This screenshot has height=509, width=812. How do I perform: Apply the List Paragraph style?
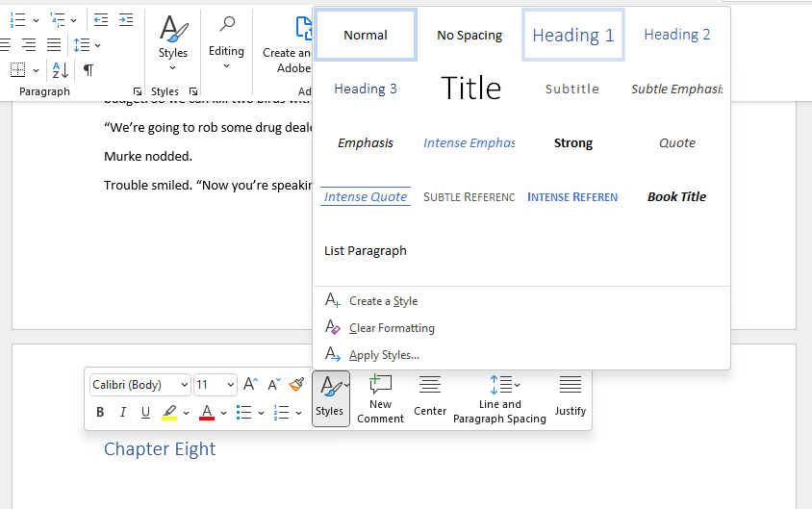[x=366, y=250]
